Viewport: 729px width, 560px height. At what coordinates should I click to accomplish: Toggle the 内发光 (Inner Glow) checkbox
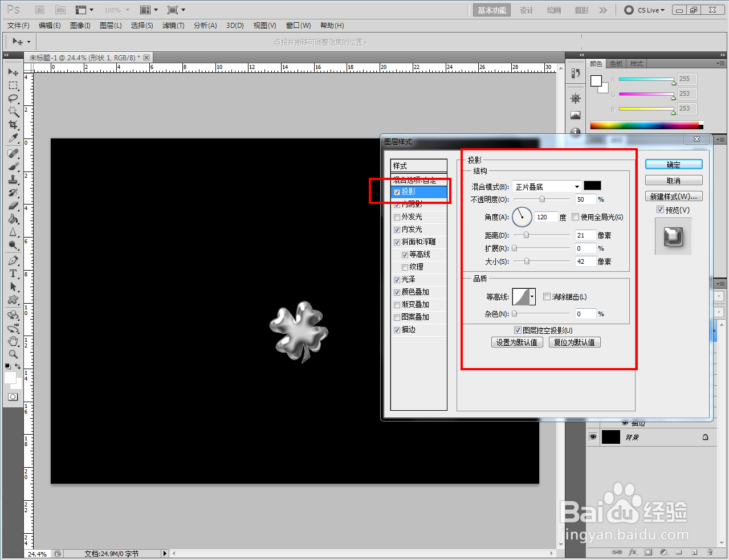397,230
